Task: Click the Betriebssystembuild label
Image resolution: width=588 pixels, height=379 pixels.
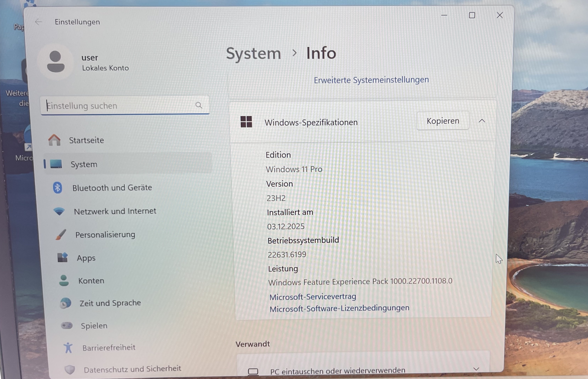Action: 303,240
